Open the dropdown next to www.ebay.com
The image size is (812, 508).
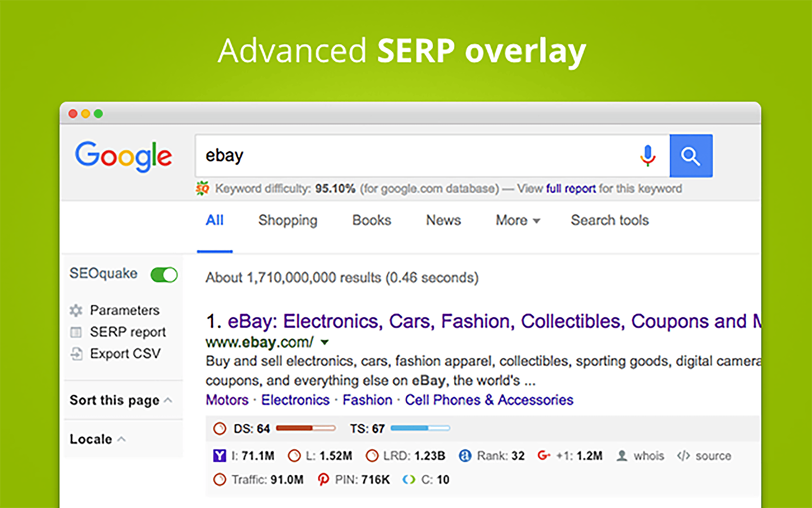coord(324,342)
